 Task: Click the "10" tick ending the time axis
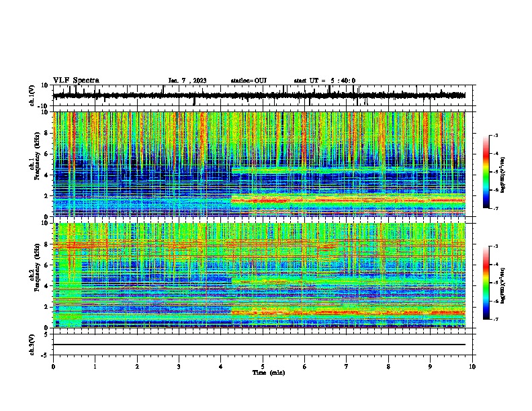pyautogui.click(x=472, y=367)
